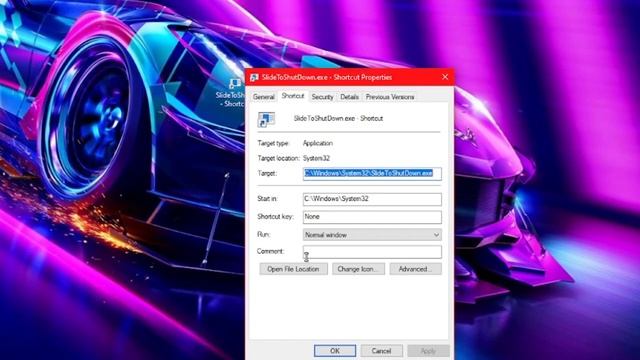The height and width of the screenshot is (360, 640).
Task: Select the SlideToShutDown shortcut on the desktop
Action: click(x=231, y=94)
